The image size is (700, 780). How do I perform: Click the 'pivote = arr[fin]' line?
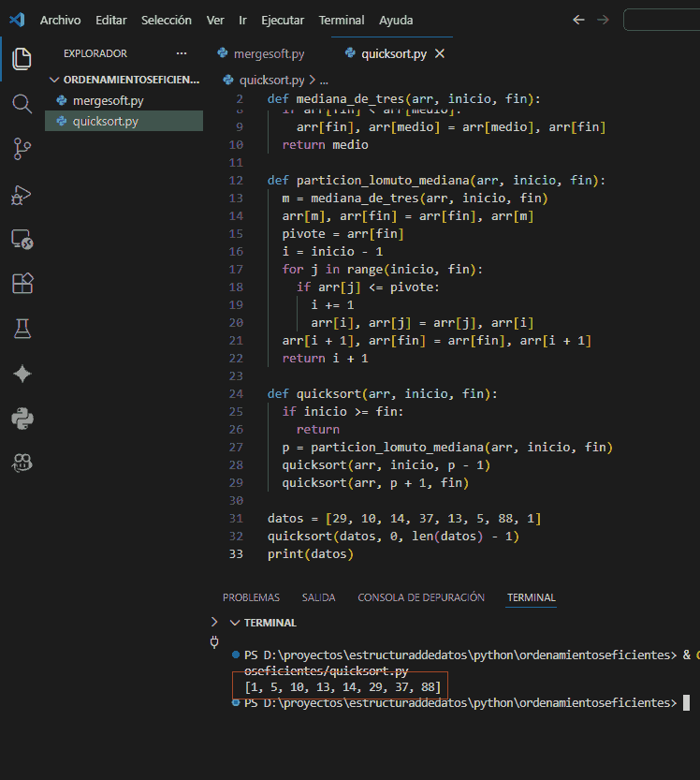click(343, 234)
